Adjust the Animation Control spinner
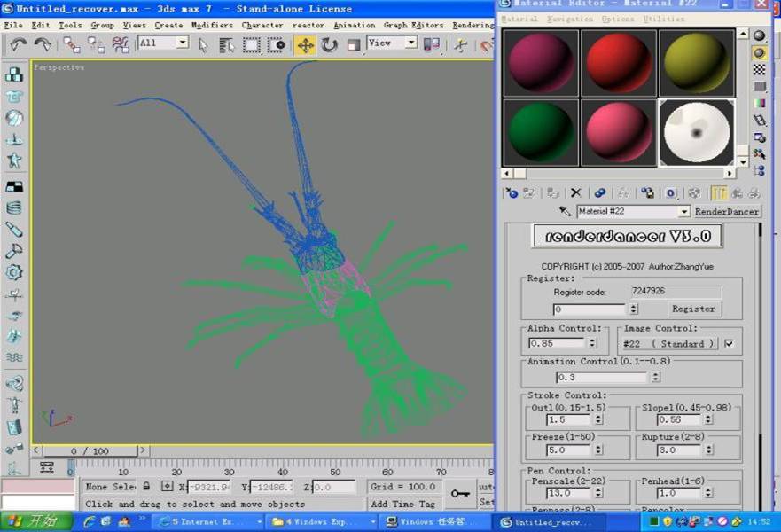Screen dimensions: 781x532 [x=656, y=377]
